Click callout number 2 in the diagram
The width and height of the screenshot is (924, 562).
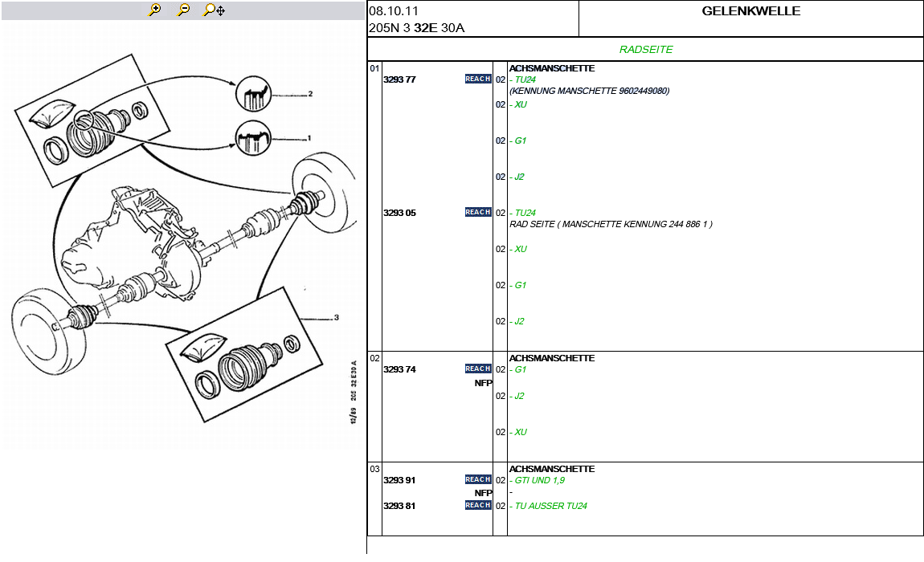pos(309,94)
